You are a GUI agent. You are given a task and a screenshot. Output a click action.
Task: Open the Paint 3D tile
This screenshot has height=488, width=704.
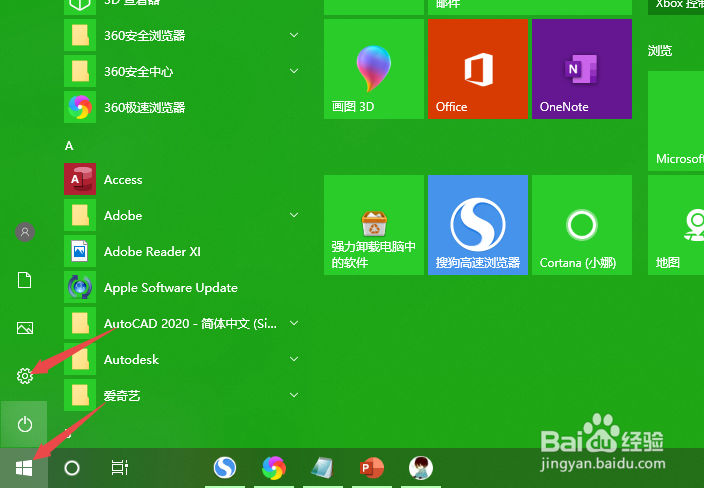[x=374, y=69]
